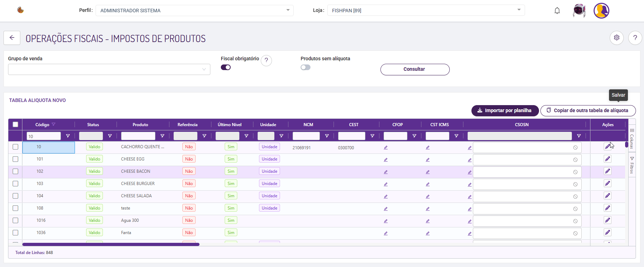Open the Referência filter funnel
The image size is (644, 267).
coord(204,136)
